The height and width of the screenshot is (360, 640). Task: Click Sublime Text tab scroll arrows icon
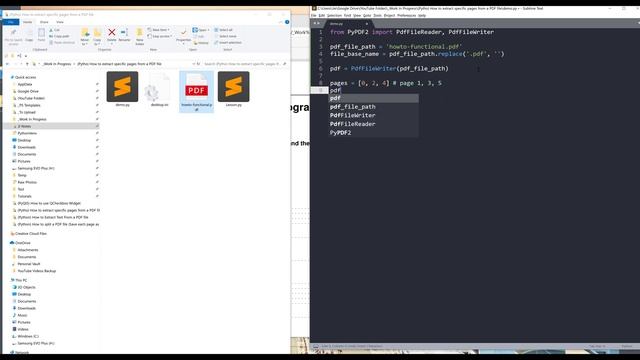click(317, 23)
